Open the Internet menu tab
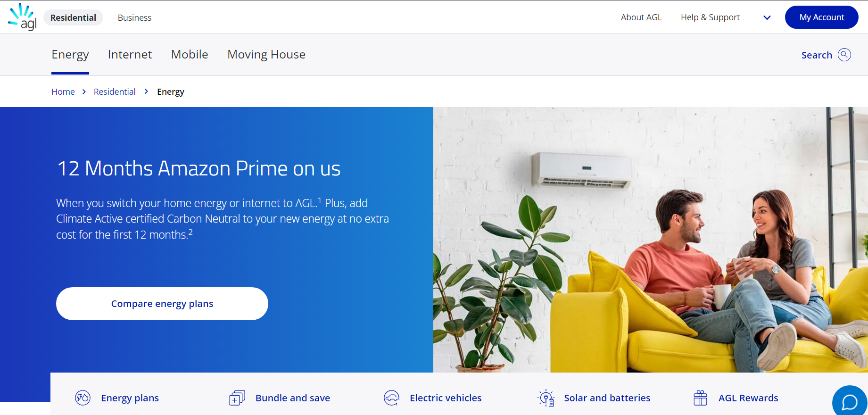Image resolution: width=868 pixels, height=415 pixels. click(130, 54)
